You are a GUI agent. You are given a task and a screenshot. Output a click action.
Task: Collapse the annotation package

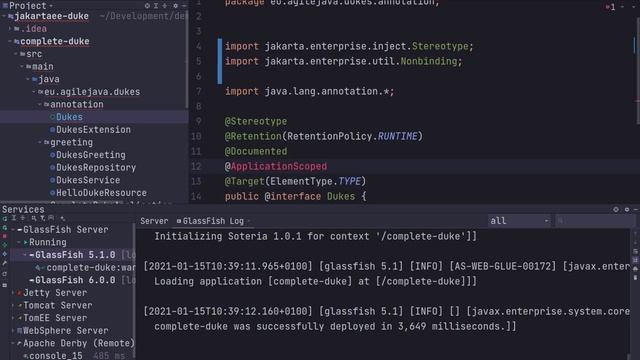click(x=40, y=104)
